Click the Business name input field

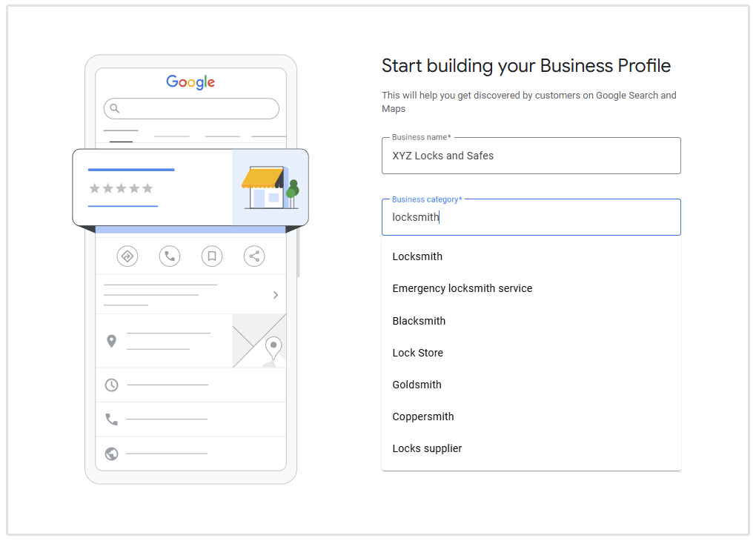click(x=531, y=156)
